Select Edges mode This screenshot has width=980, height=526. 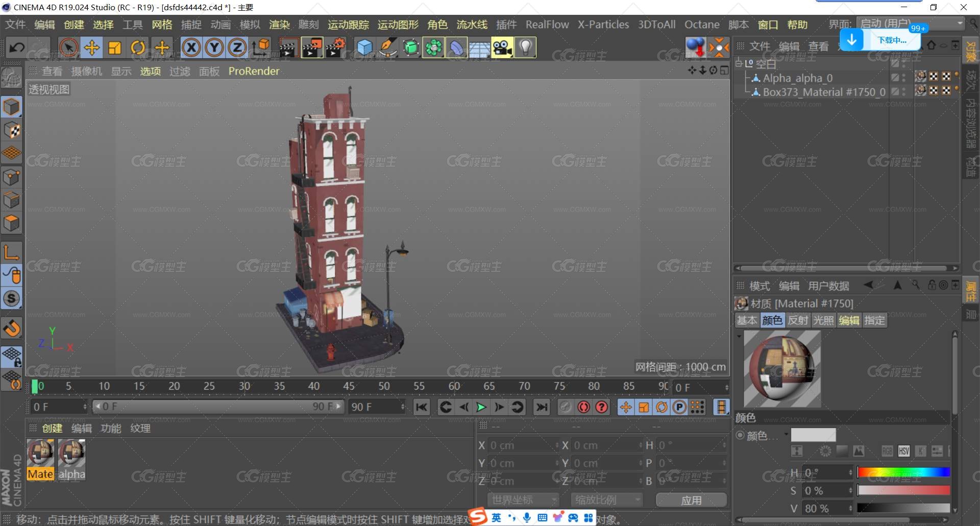pyautogui.click(x=12, y=200)
